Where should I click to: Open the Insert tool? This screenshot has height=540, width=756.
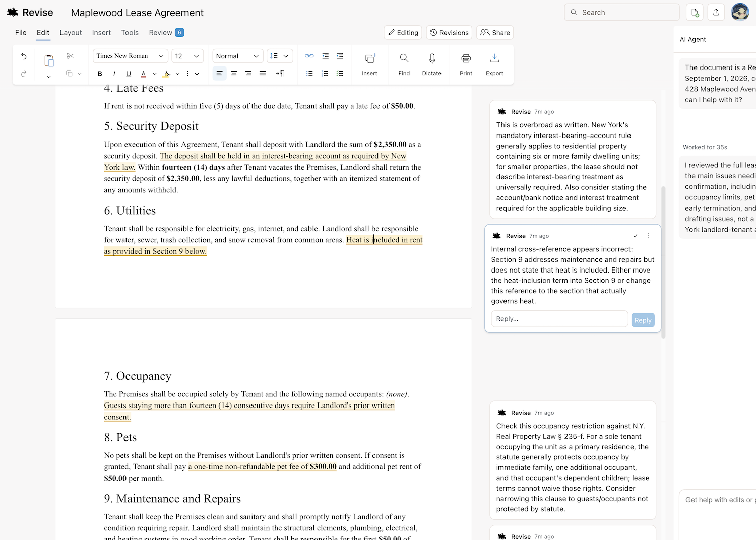coord(369,64)
